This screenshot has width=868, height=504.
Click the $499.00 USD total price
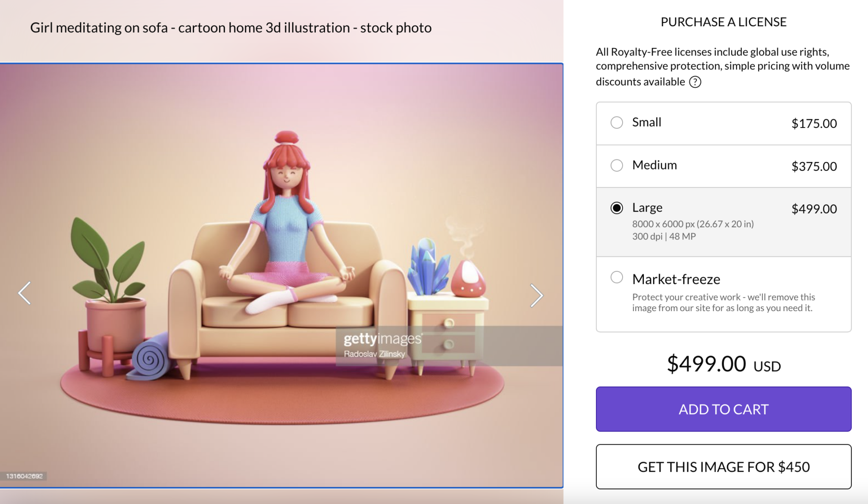pos(723,365)
